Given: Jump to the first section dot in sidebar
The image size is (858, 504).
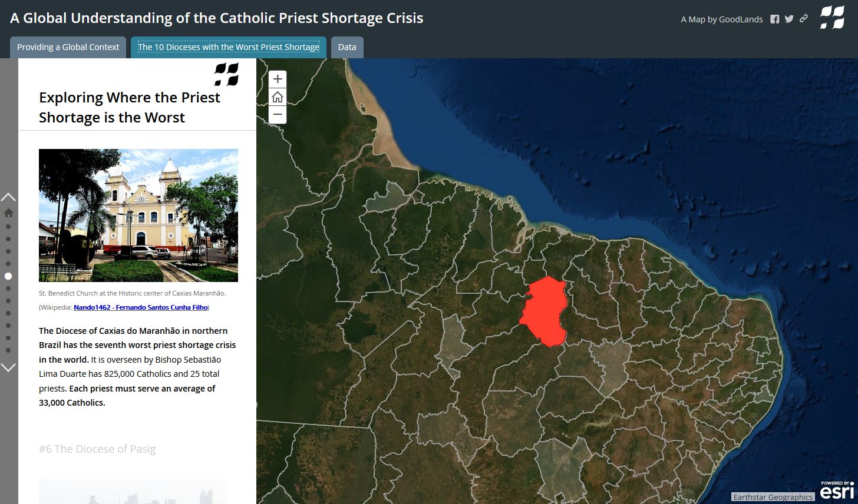Looking at the screenshot, I should coord(8,227).
